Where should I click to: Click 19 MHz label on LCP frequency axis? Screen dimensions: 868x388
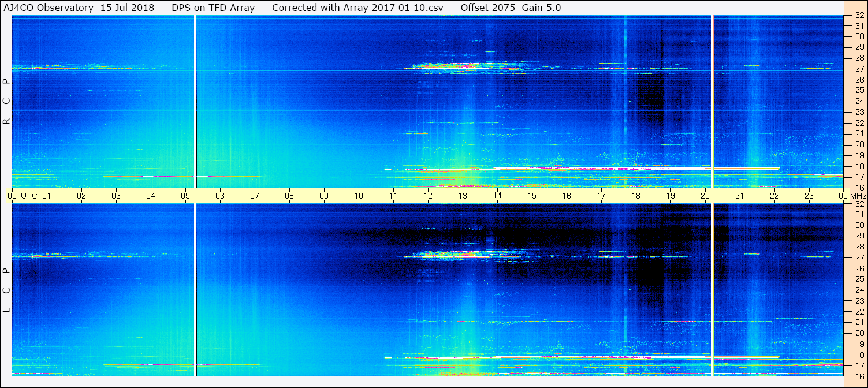coord(859,344)
